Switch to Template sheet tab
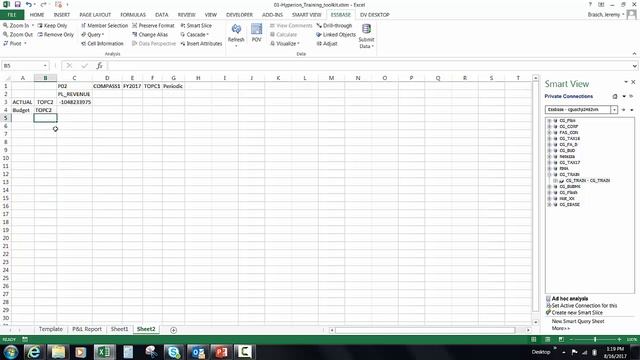Viewport: 640px width, 360px height. (x=51, y=329)
